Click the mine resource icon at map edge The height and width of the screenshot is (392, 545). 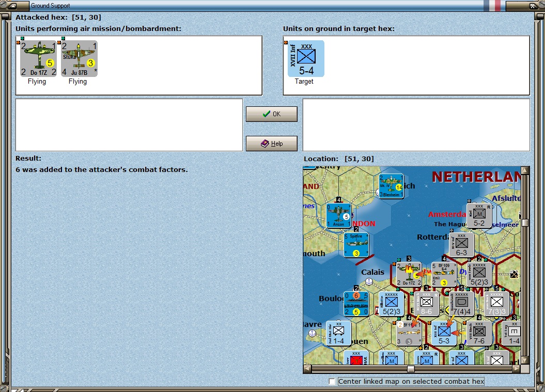(514, 274)
